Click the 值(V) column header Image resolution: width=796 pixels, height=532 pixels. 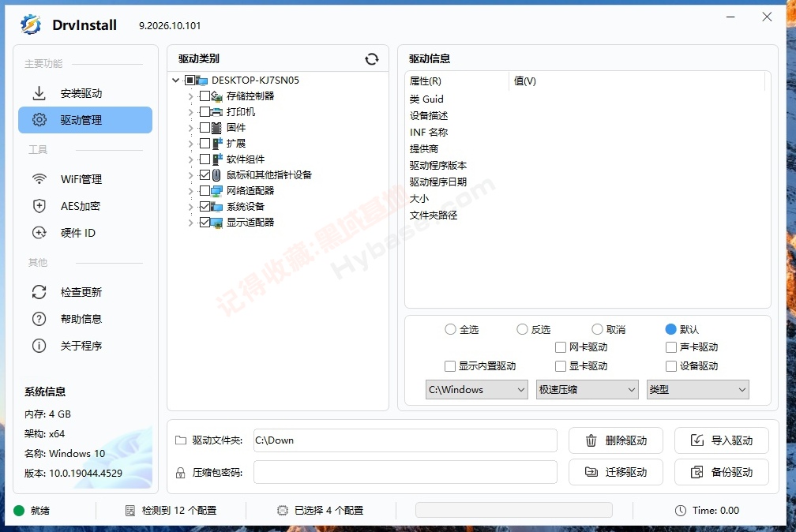point(636,81)
